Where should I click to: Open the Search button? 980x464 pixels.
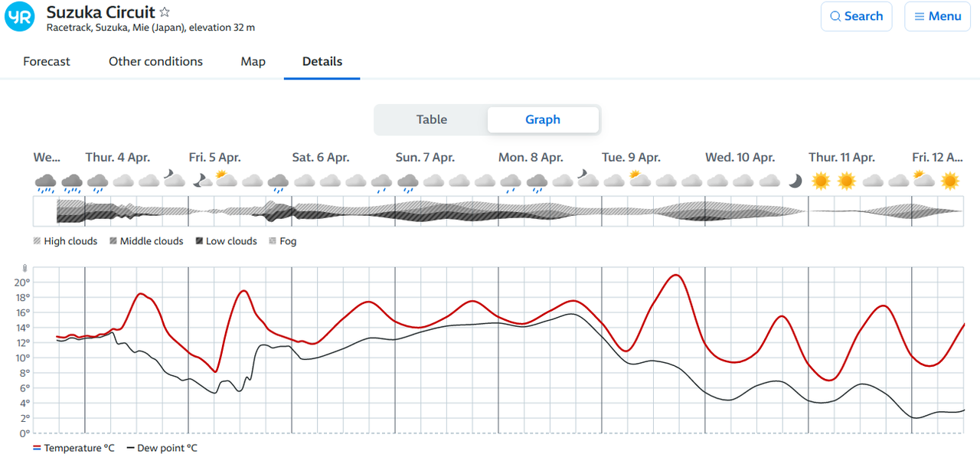coord(856,16)
